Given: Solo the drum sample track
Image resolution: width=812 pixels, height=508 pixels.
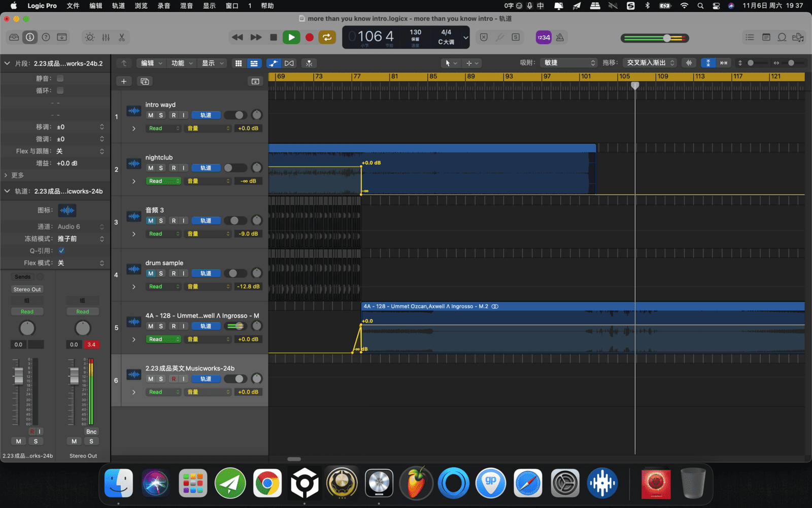Looking at the screenshot, I should tap(161, 273).
